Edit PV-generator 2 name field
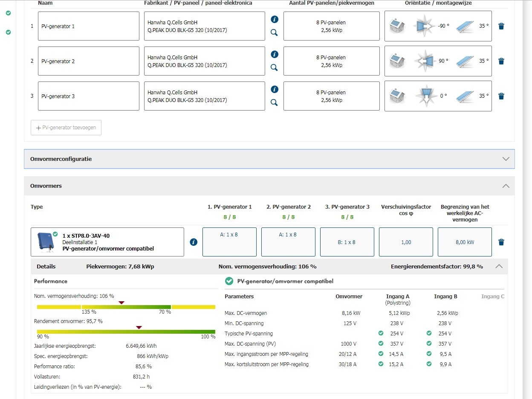Image resolution: width=532 pixels, height=399 pixels. [x=88, y=61]
